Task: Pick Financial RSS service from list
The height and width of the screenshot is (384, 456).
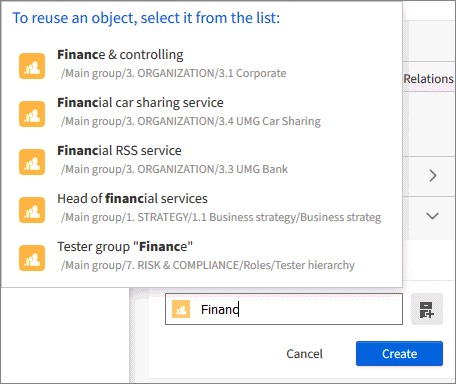Action: tap(202, 160)
